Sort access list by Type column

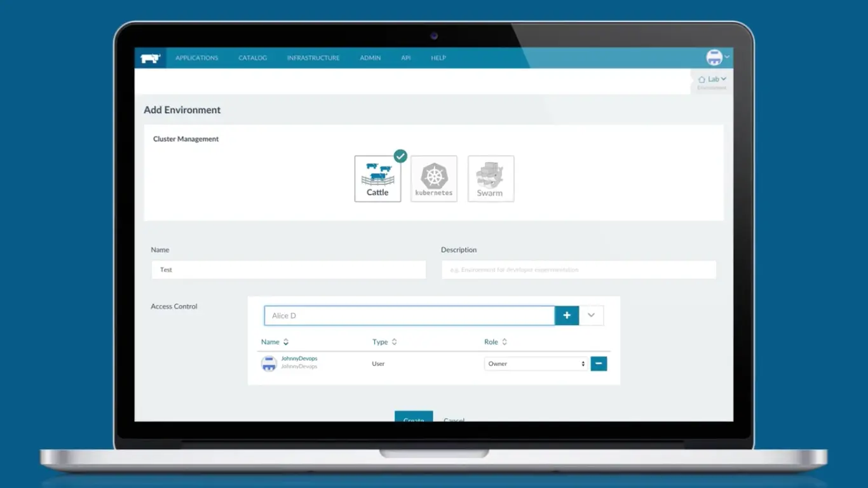click(x=384, y=342)
